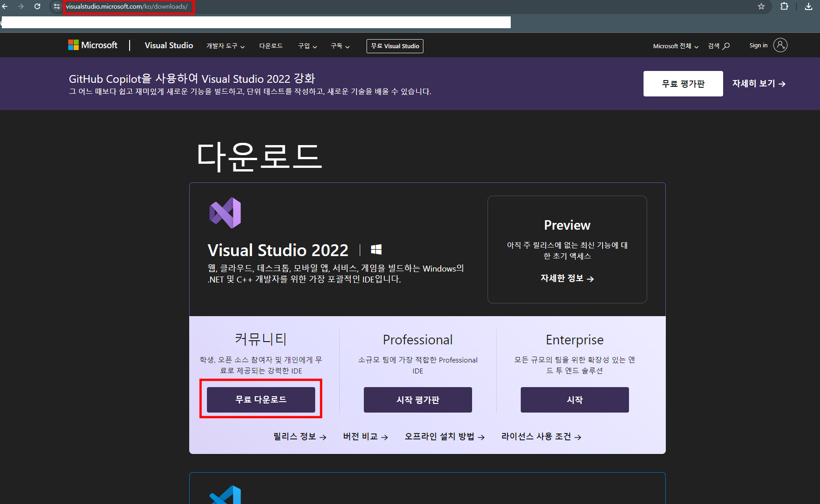Open the account avatar icon
The image size is (820, 504).
(x=780, y=45)
